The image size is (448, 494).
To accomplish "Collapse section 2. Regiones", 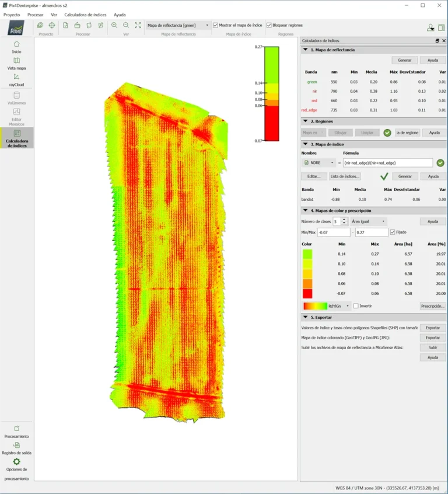I will [305, 121].
